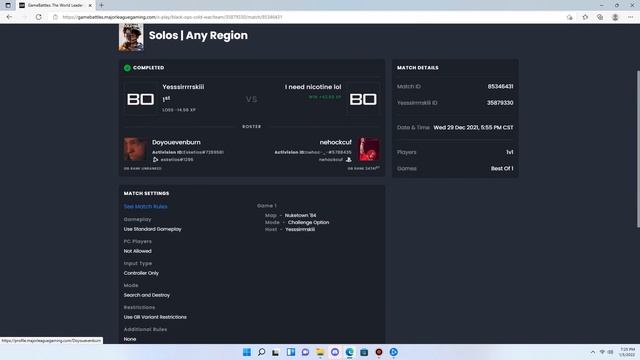
Task: Open taskbar clock and date
Action: point(627,352)
